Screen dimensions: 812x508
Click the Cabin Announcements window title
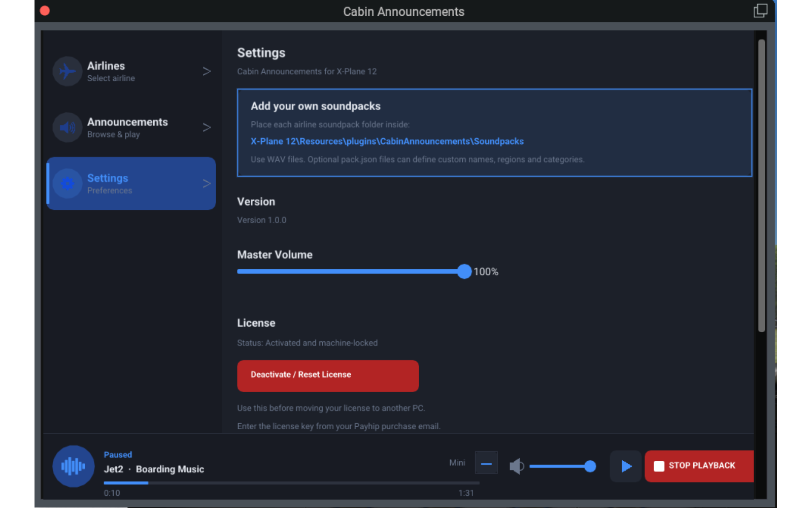pyautogui.click(x=403, y=12)
